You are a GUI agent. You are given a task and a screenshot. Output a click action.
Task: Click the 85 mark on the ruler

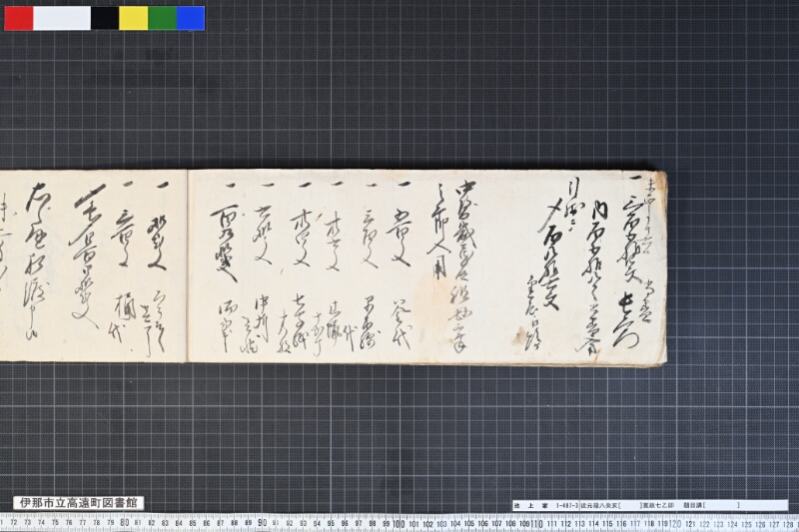(193, 523)
